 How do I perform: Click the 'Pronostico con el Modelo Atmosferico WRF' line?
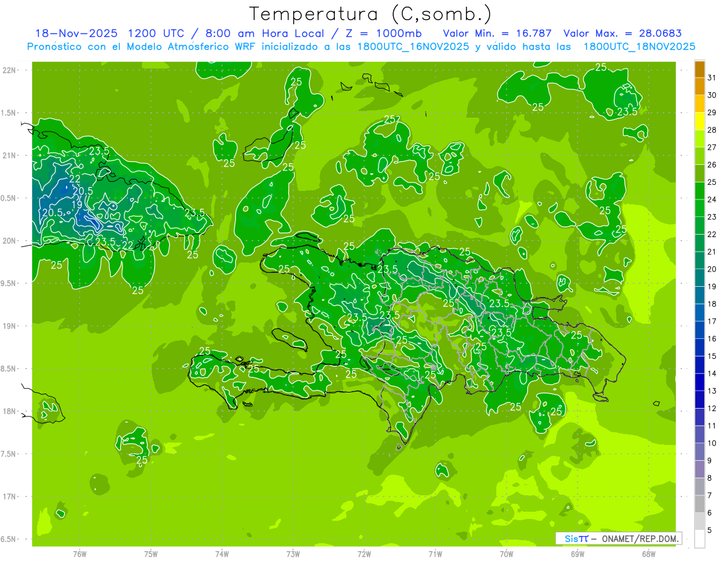click(x=361, y=46)
